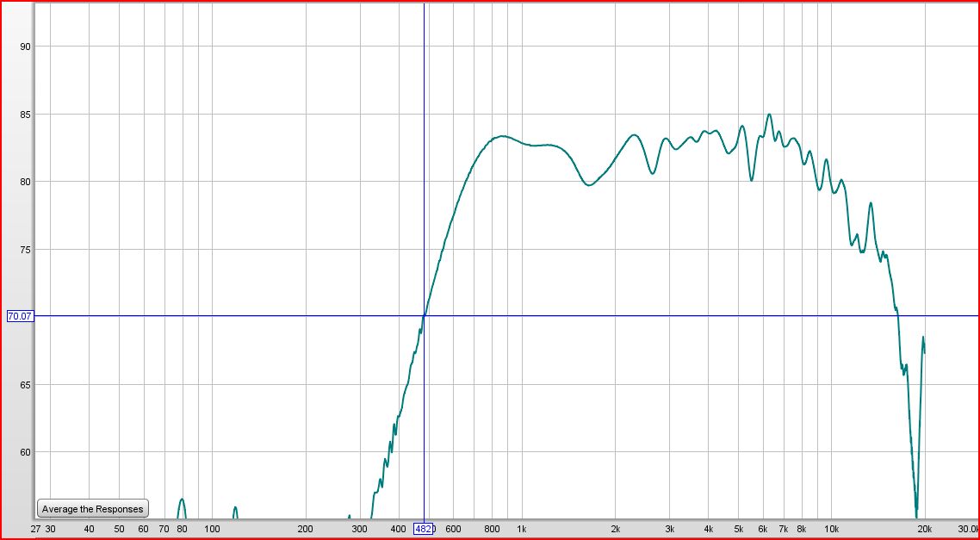Viewport: 980px width, 540px height.
Task: Click the 60 dB y-axis label
Action: (24, 452)
